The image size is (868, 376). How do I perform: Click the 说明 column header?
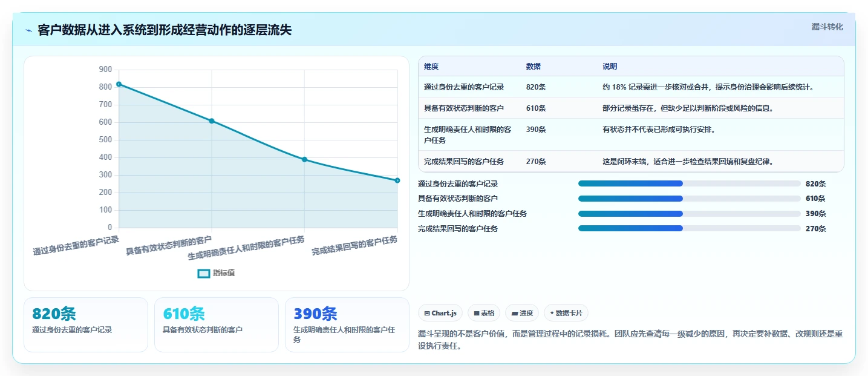610,67
